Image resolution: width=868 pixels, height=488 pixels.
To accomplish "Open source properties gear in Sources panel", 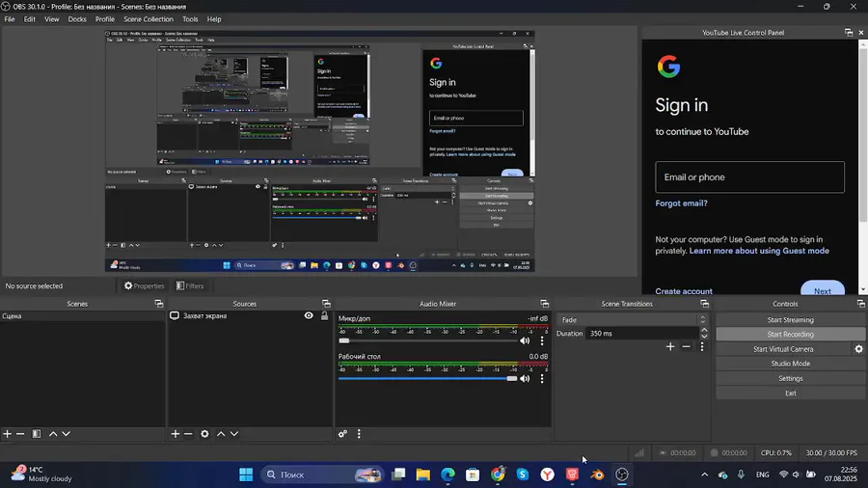I will (x=204, y=434).
